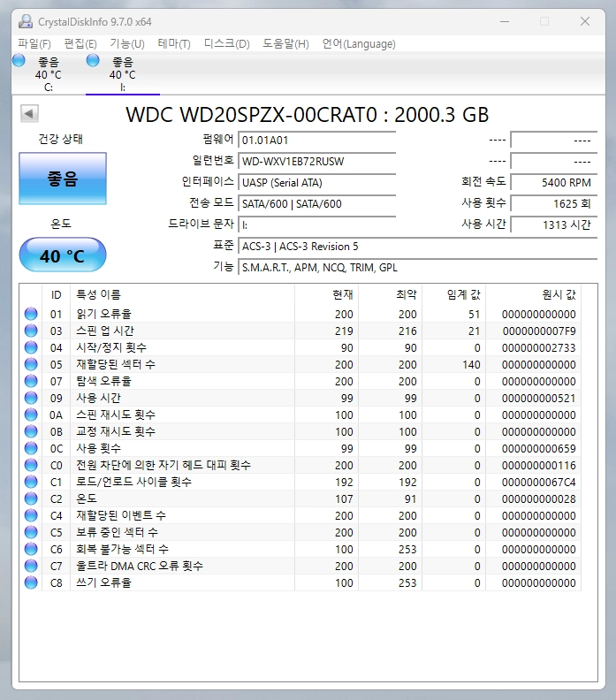Click status orb for attribute 05 재할당된 섹터 수
The height and width of the screenshot is (700, 616).
31,364
